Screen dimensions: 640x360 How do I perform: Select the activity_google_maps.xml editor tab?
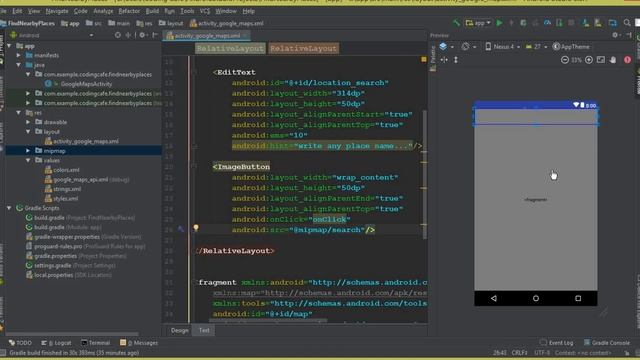pos(207,36)
